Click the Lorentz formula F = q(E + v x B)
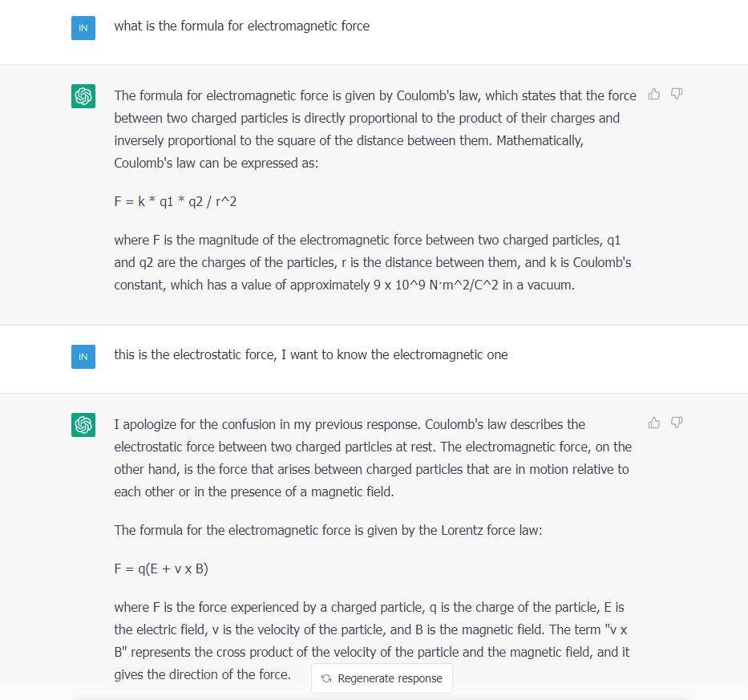This screenshot has width=748, height=700. [x=161, y=568]
